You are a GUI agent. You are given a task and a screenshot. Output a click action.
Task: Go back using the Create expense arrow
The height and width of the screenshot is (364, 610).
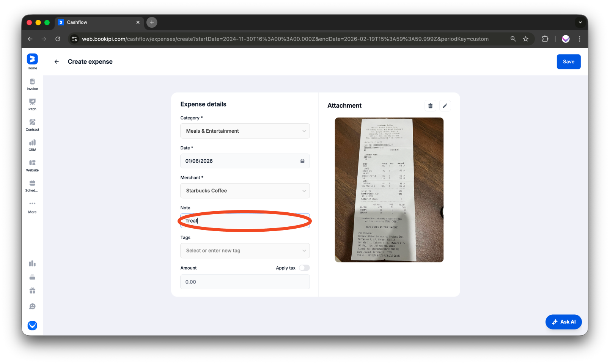(x=57, y=62)
